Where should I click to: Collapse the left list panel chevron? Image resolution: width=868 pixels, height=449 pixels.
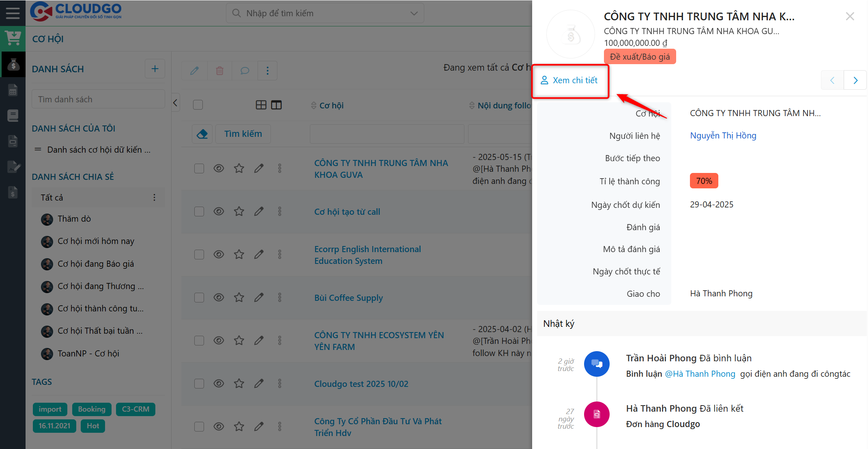pyautogui.click(x=175, y=103)
